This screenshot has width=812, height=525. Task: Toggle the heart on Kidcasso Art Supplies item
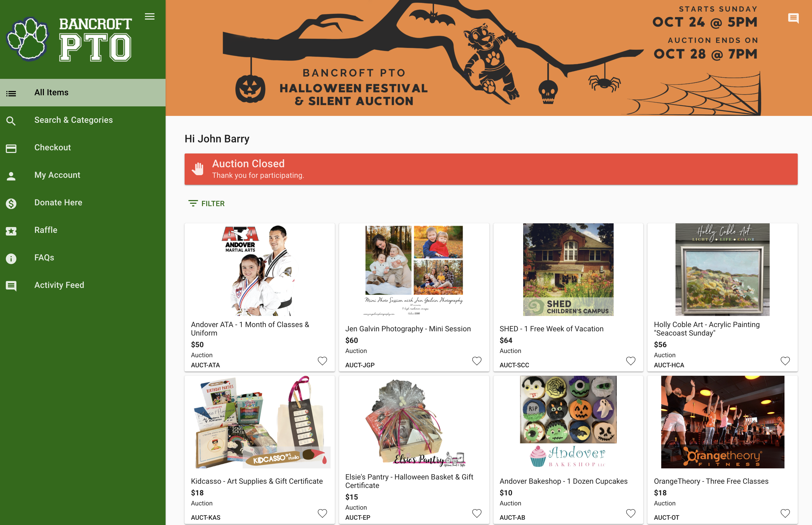point(322,513)
